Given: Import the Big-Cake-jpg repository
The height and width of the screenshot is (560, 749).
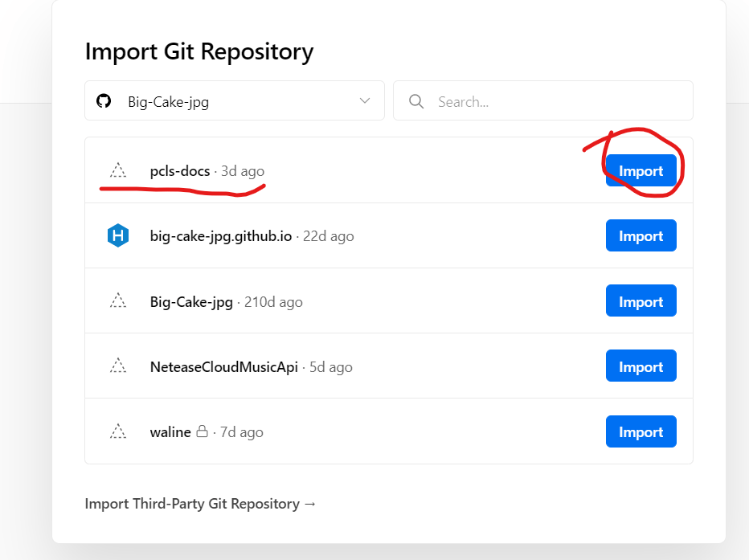Looking at the screenshot, I should click(x=641, y=301).
